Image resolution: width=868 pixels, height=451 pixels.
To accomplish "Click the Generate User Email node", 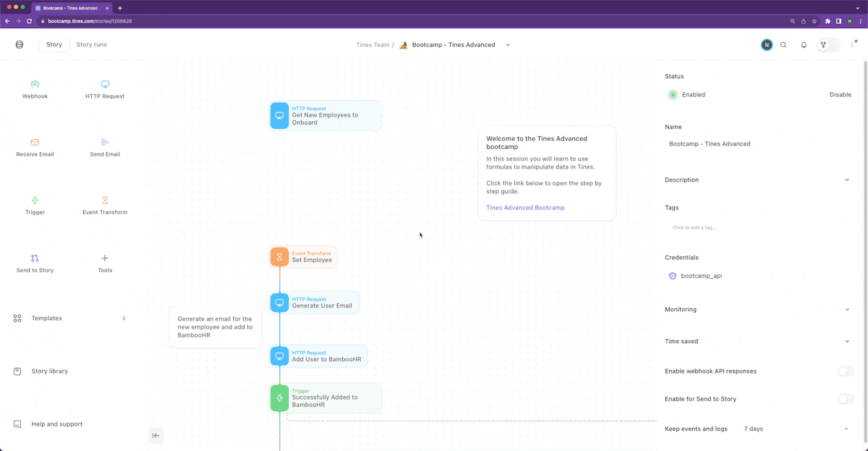I will (x=315, y=303).
